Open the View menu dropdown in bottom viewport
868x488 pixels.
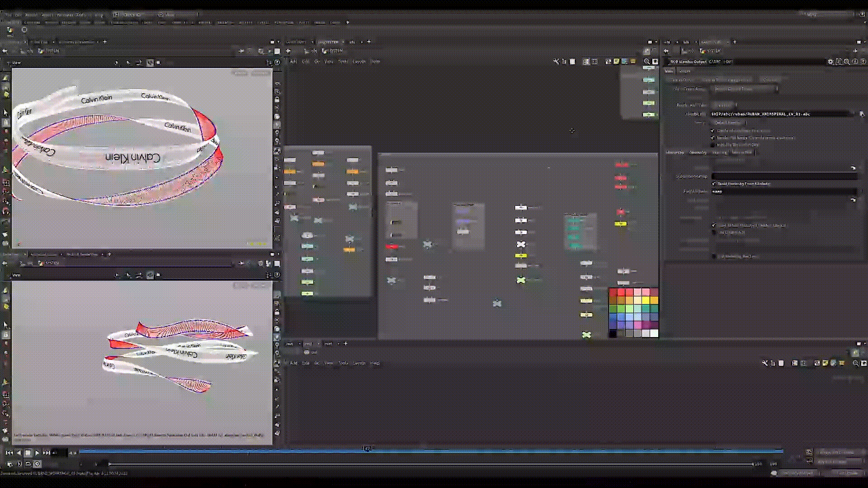pos(16,275)
